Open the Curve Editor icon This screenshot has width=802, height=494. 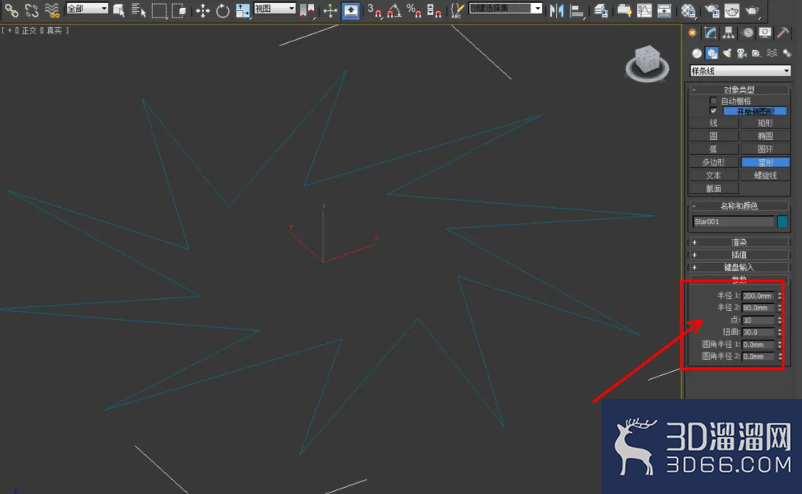pos(644,10)
